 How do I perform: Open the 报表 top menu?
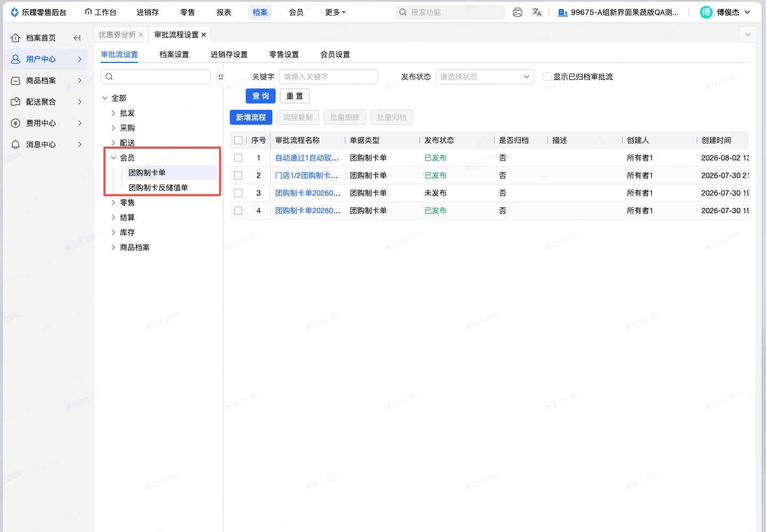(x=224, y=12)
